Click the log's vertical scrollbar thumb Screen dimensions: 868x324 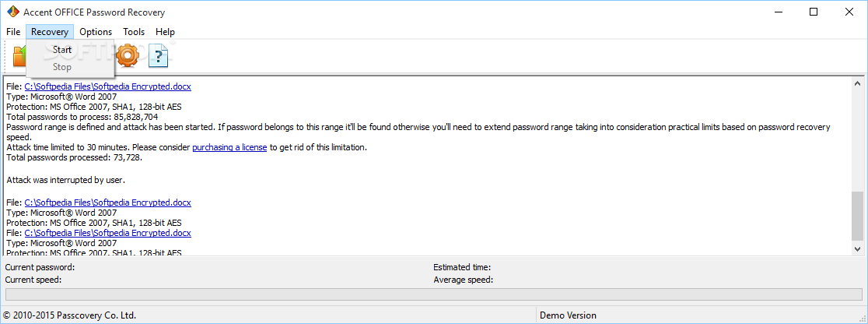tap(858, 215)
